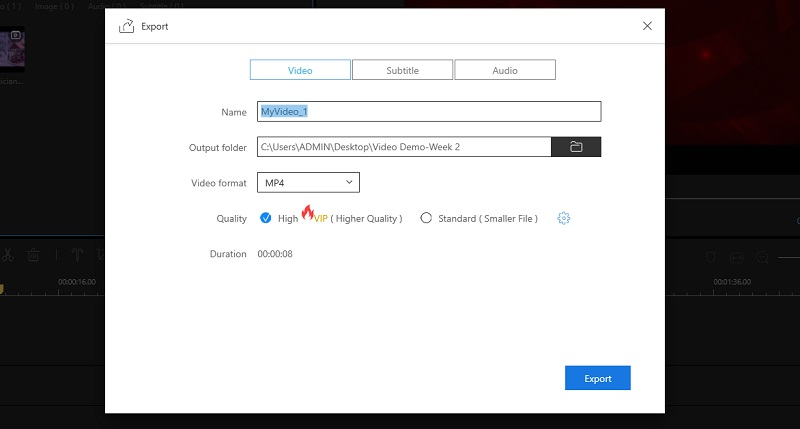Open quality settings via gear icon
The height and width of the screenshot is (429, 800).
(x=563, y=218)
